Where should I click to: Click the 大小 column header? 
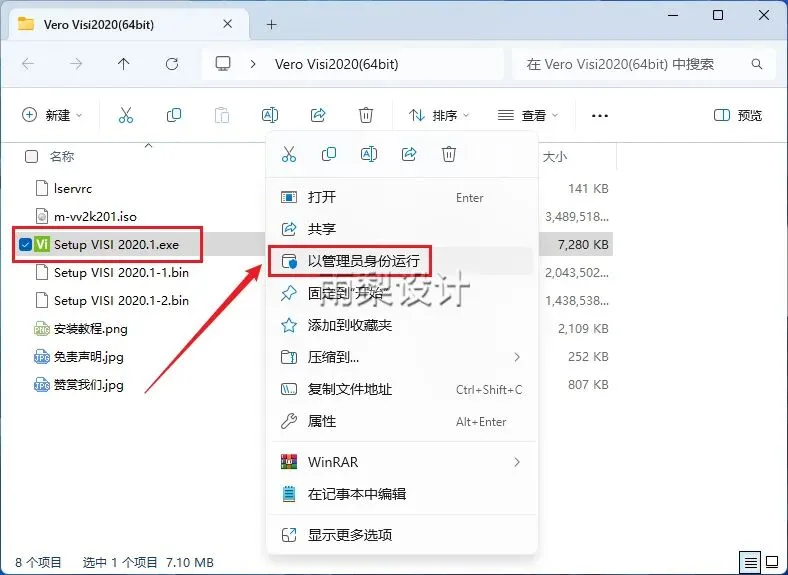tap(554, 157)
